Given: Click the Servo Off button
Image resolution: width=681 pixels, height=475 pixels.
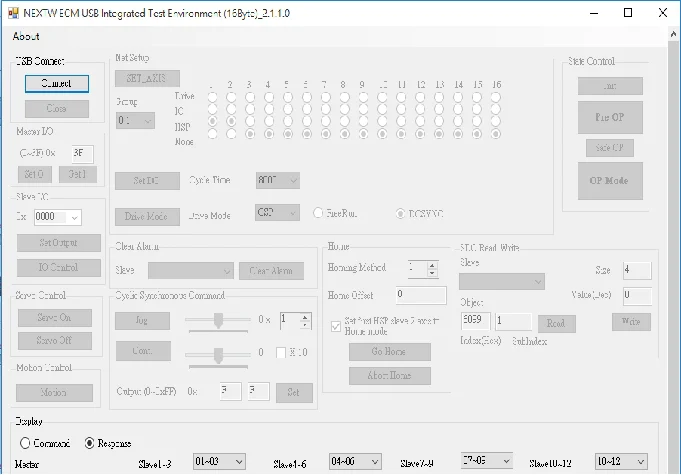Looking at the screenshot, I should [x=55, y=341].
